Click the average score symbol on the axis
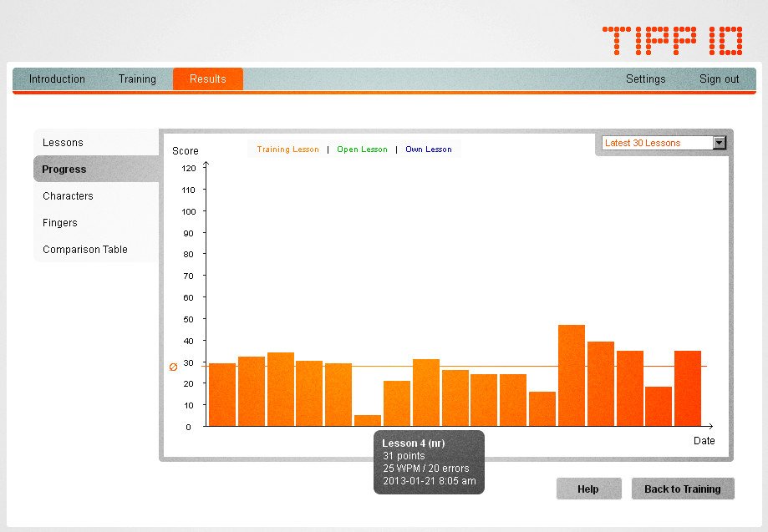Screen dimensions: 768x532 click(x=173, y=367)
